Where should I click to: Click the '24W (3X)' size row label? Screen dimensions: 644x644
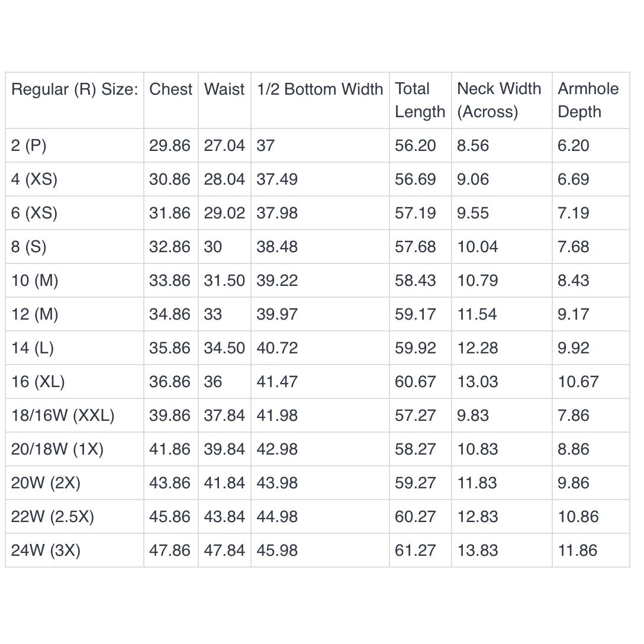[46, 550]
